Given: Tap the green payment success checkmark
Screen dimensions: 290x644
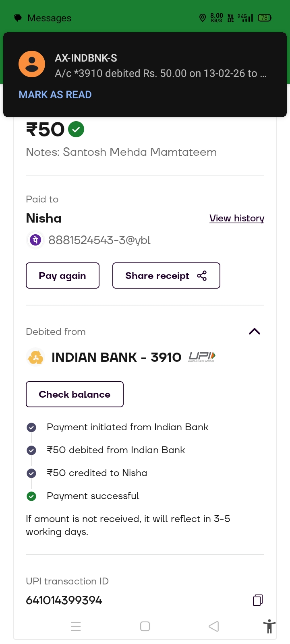Looking at the screenshot, I should click(x=76, y=130).
